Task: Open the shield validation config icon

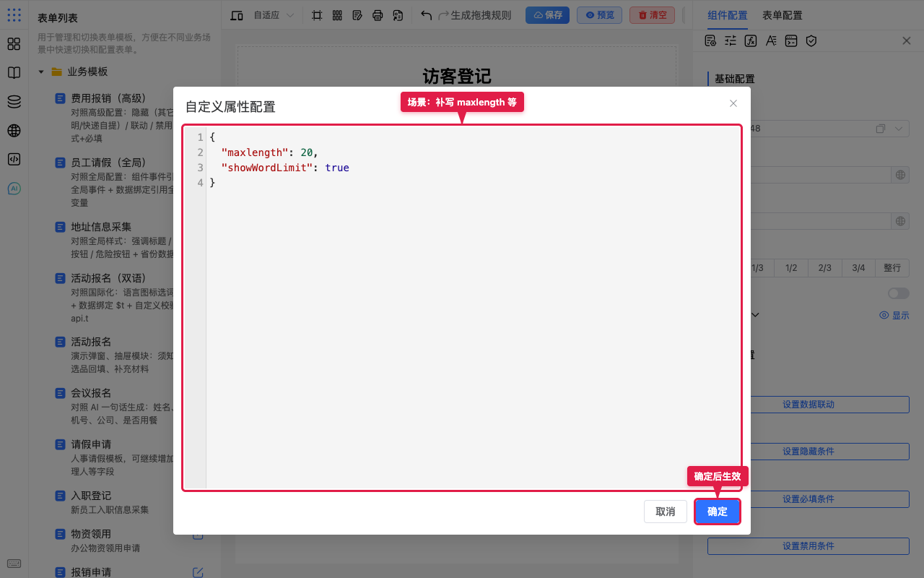Action: click(811, 41)
